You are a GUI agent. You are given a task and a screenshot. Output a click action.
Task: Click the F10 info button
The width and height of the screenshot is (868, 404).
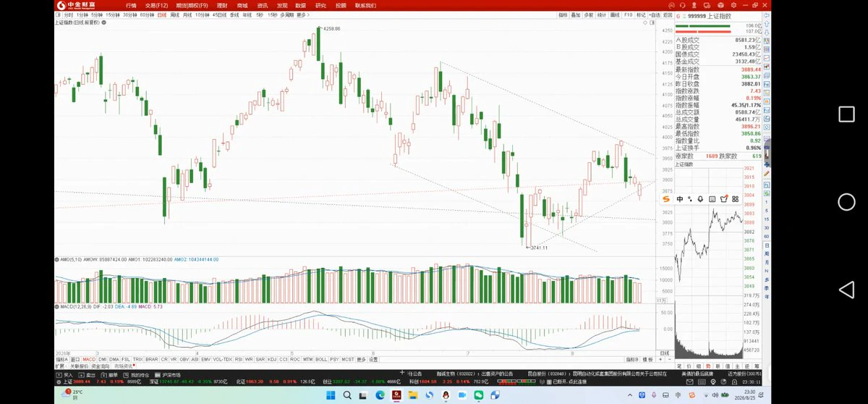click(628, 14)
